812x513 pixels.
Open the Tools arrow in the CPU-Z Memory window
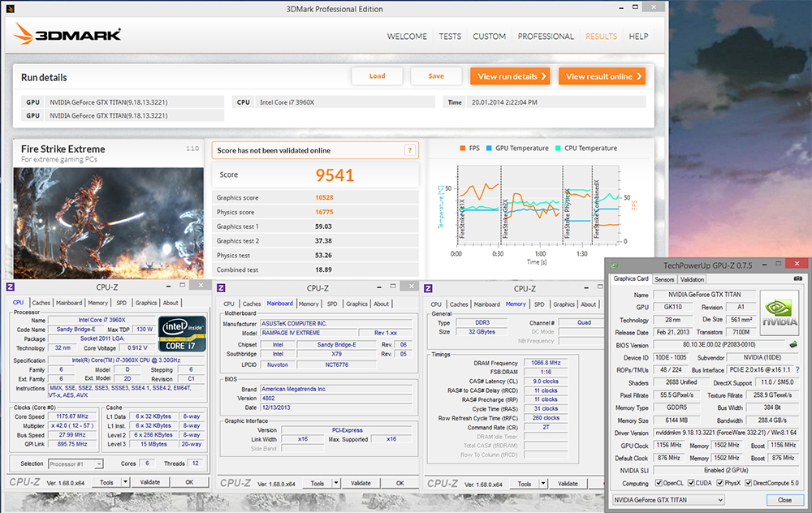543,484
